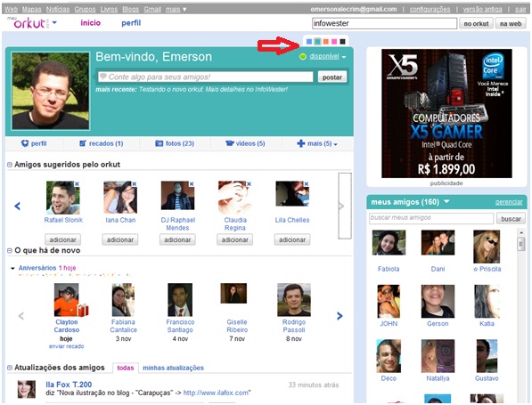The height and width of the screenshot is (405, 532).
Task: Collapse 'Atualizações dos amigos' section
Action: tap(10, 368)
